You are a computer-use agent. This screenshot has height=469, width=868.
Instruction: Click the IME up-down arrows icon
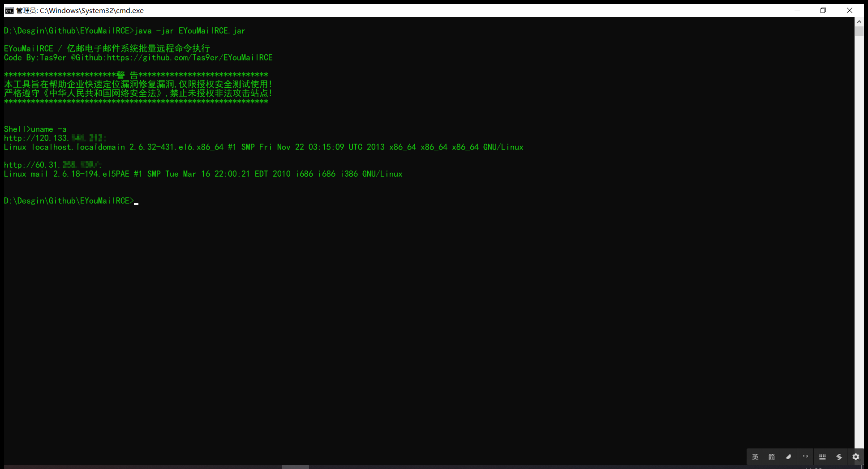point(839,457)
